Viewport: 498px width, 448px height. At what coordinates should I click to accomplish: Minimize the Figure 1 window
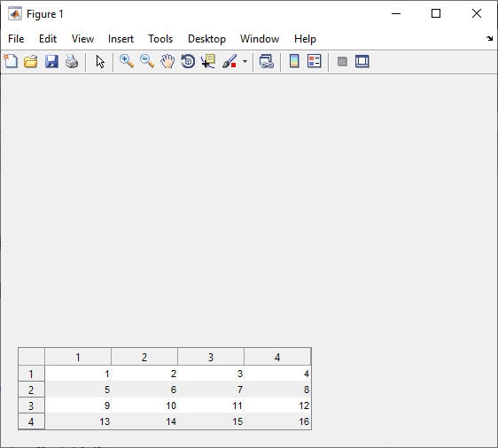coord(396,13)
